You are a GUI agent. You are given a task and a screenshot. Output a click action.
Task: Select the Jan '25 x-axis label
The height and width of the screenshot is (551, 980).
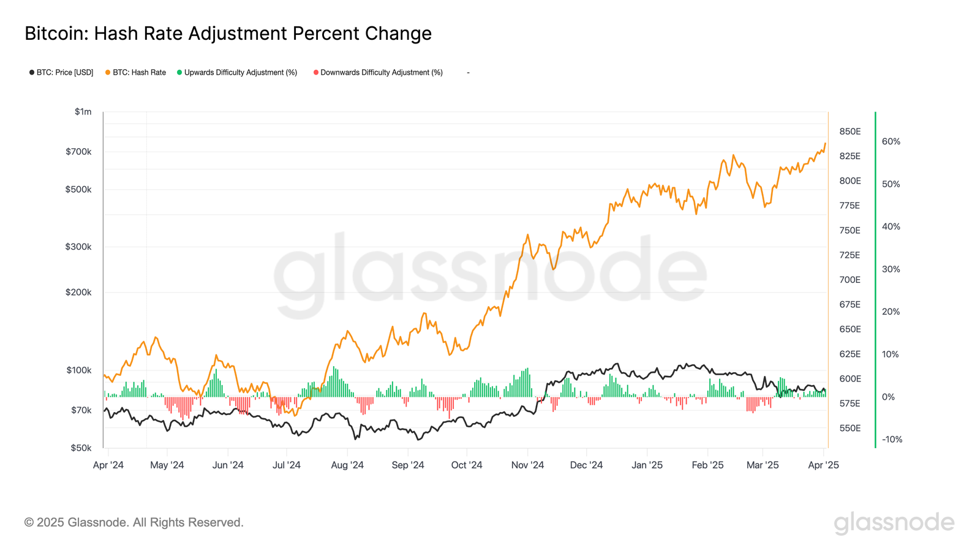[647, 465]
